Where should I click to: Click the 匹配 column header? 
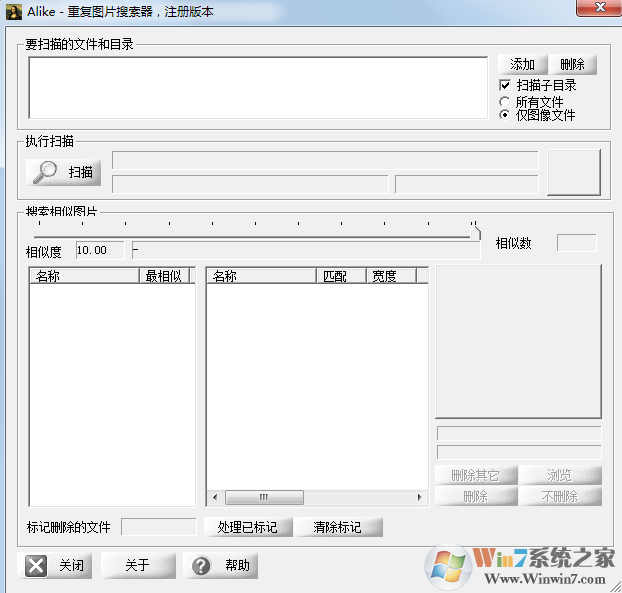coord(340,276)
